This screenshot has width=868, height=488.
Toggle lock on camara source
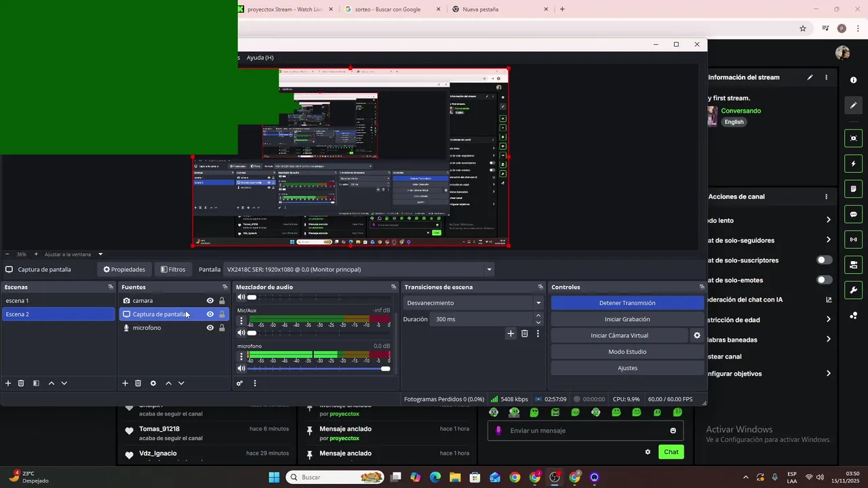coord(222,301)
